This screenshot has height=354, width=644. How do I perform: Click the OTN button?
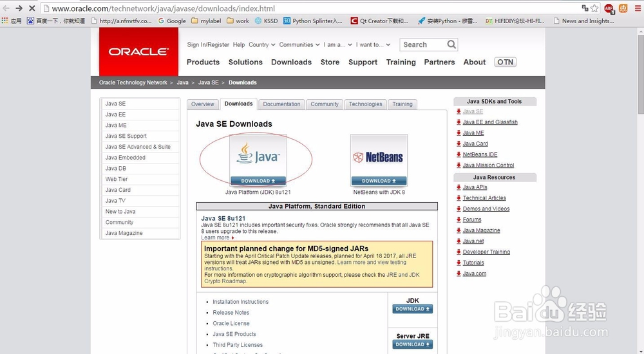tap(505, 62)
